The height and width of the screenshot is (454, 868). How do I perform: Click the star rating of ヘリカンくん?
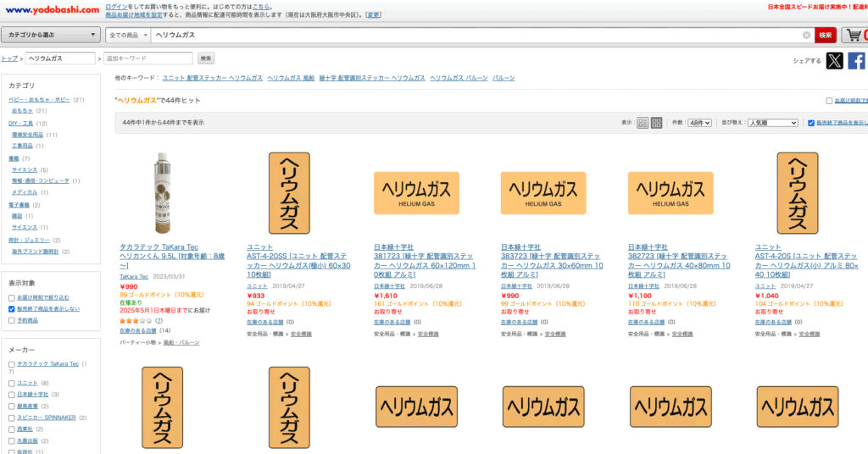pos(136,321)
